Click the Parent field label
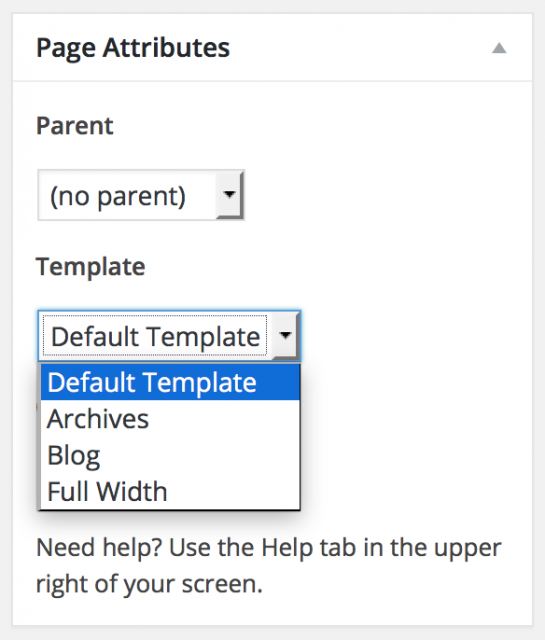The image size is (545, 640). (x=75, y=126)
